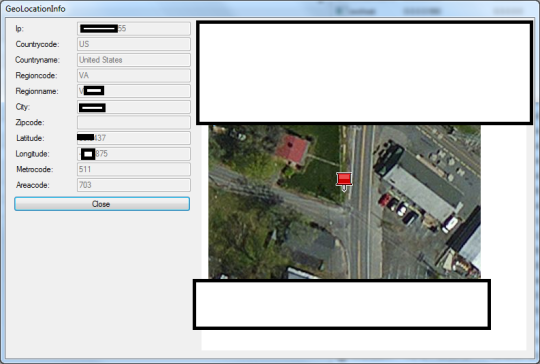Click the GeoLocationInfo window title
Screen dimensions: 540x364
pos(35,9)
